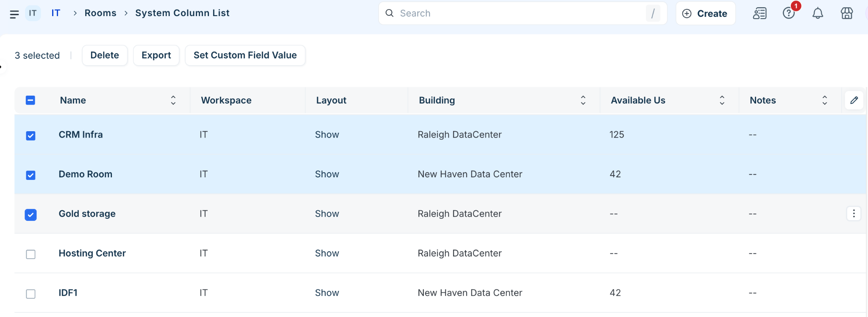This screenshot has height=317, width=868.
Task: Click the slash shortcut hint in search
Action: tap(653, 14)
